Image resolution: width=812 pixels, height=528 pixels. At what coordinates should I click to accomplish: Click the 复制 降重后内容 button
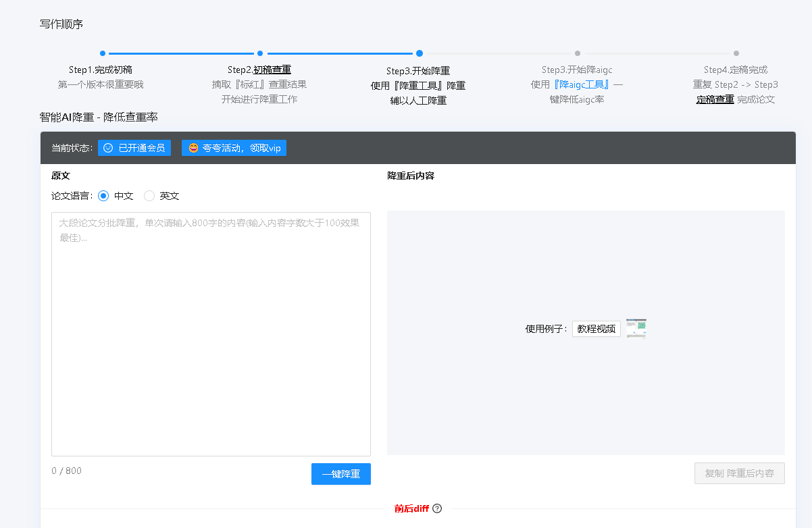point(739,473)
